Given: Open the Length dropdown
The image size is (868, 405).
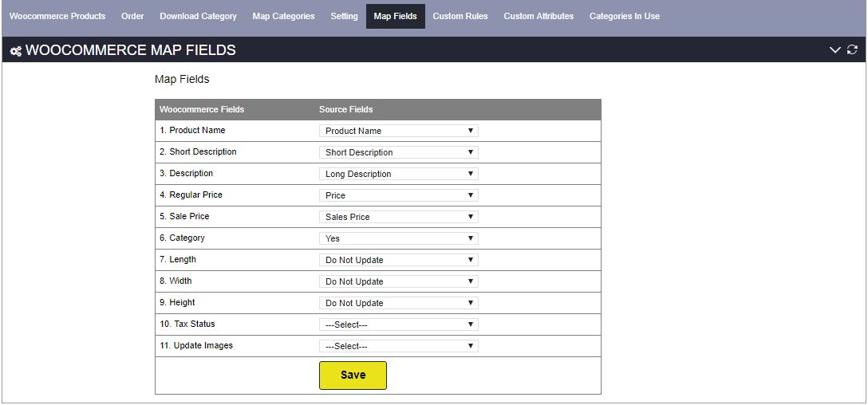Looking at the screenshot, I should pyautogui.click(x=399, y=260).
